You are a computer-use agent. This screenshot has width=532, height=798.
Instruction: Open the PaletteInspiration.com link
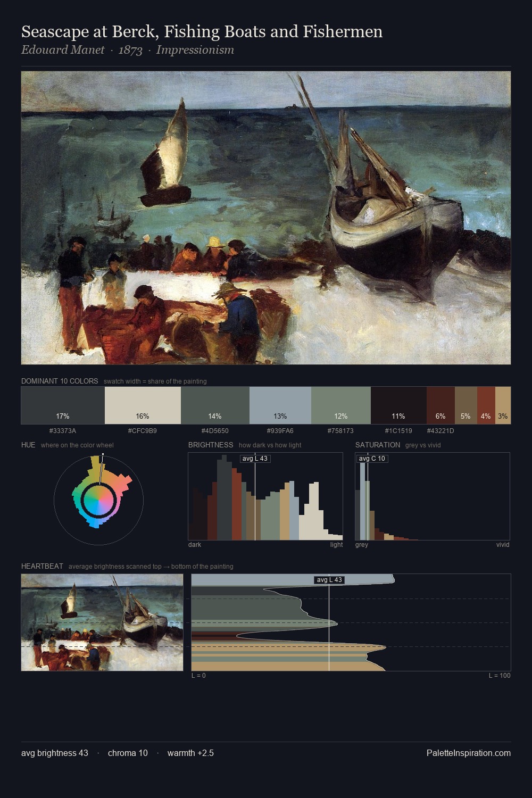pyautogui.click(x=469, y=753)
